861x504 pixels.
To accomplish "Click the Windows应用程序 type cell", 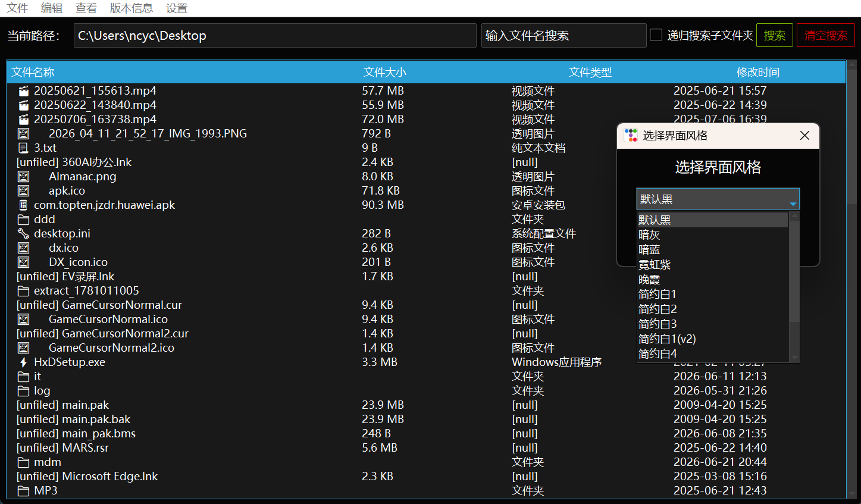I will pos(556,362).
